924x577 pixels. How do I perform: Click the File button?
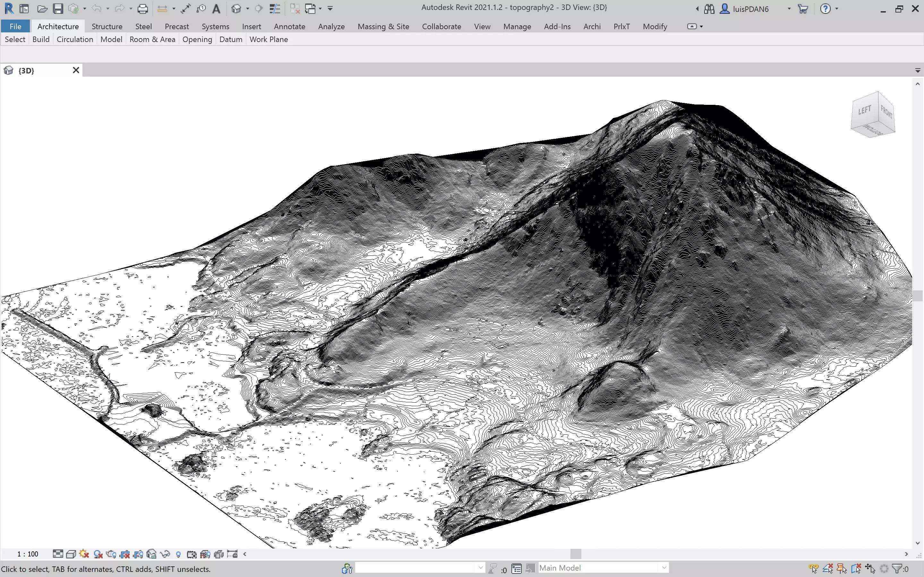tap(15, 26)
